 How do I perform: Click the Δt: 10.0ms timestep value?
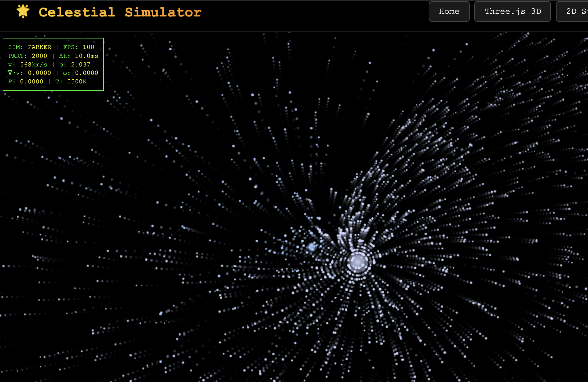point(79,56)
